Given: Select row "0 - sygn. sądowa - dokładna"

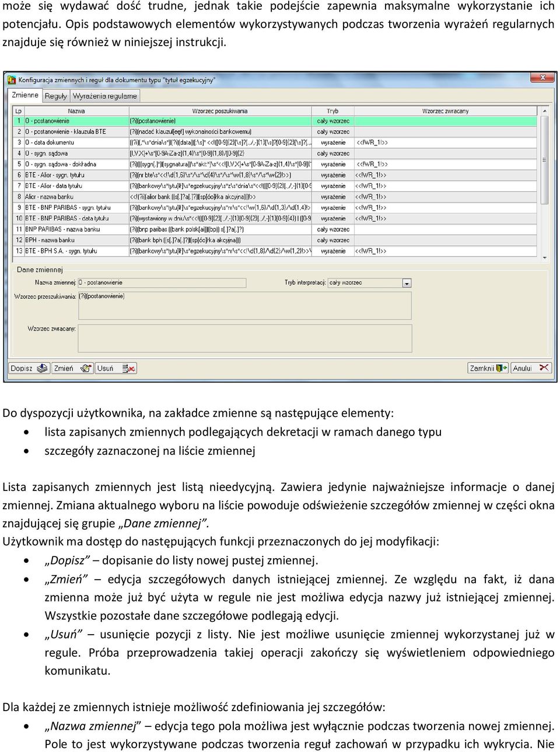Looking at the screenshot, I should pos(274,164).
